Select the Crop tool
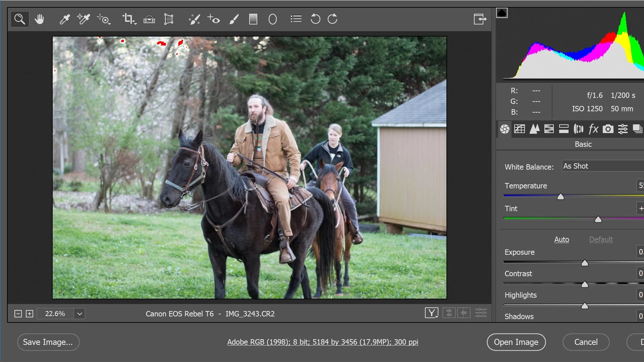Image resolution: width=644 pixels, height=362 pixels. [x=127, y=18]
